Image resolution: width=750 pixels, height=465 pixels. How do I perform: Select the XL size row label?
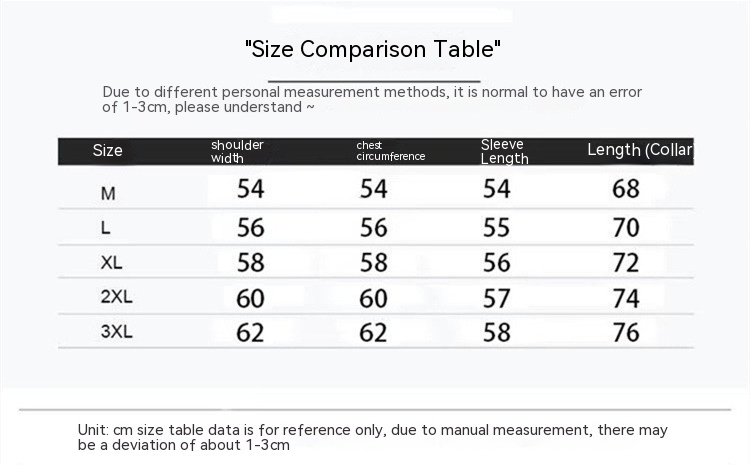click(112, 263)
